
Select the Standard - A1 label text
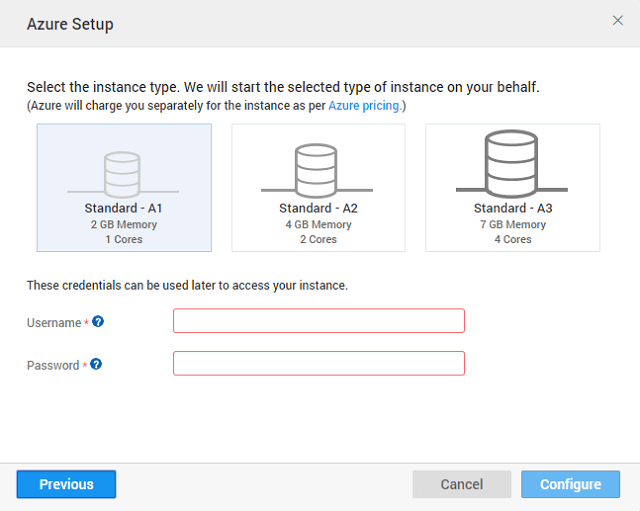point(124,208)
